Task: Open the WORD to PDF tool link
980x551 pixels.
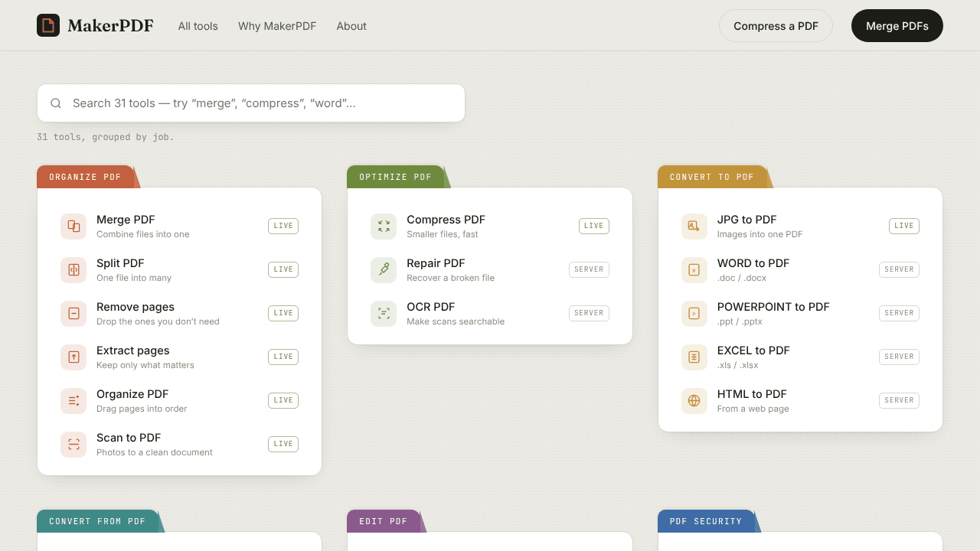Action: pos(753,263)
